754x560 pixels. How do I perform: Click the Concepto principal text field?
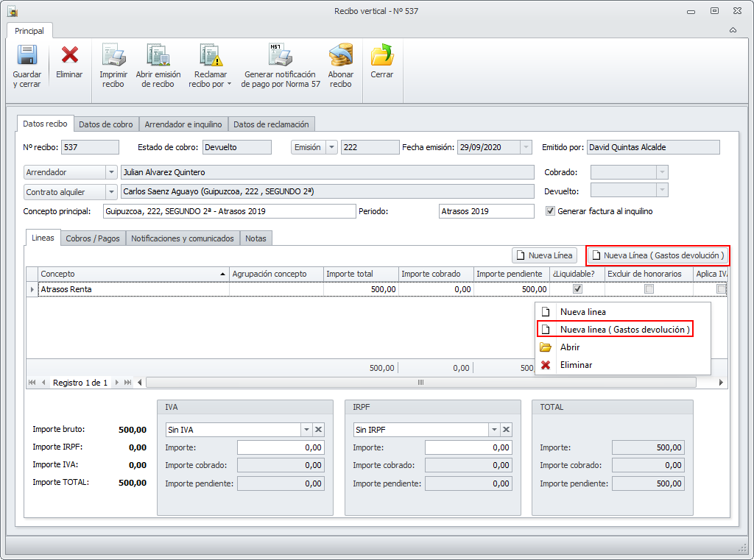point(229,211)
